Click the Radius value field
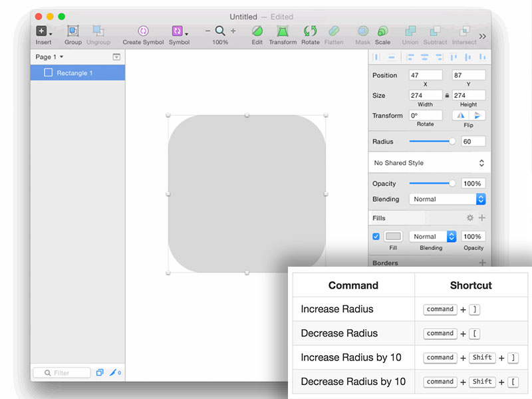The height and width of the screenshot is (399, 532). 473,141
